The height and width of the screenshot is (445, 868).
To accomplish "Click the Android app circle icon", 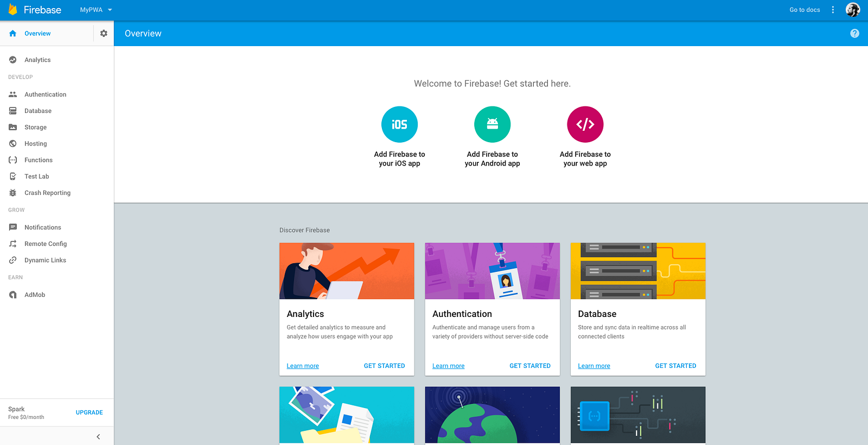I will tap(492, 124).
